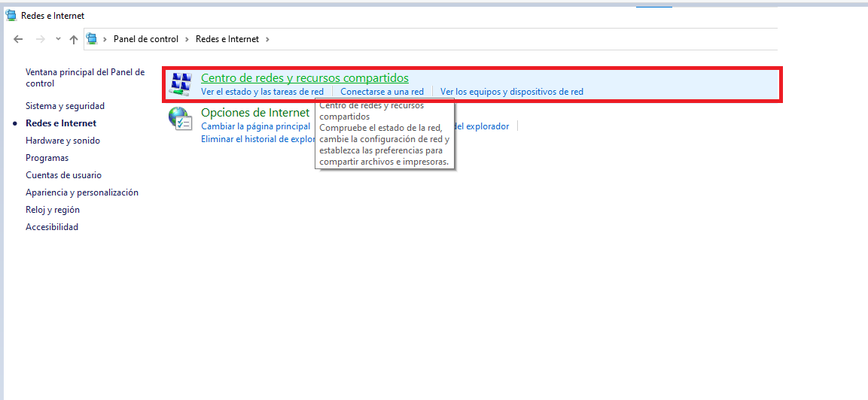
Task: Click the Internet Options globe icon
Action: [x=181, y=118]
